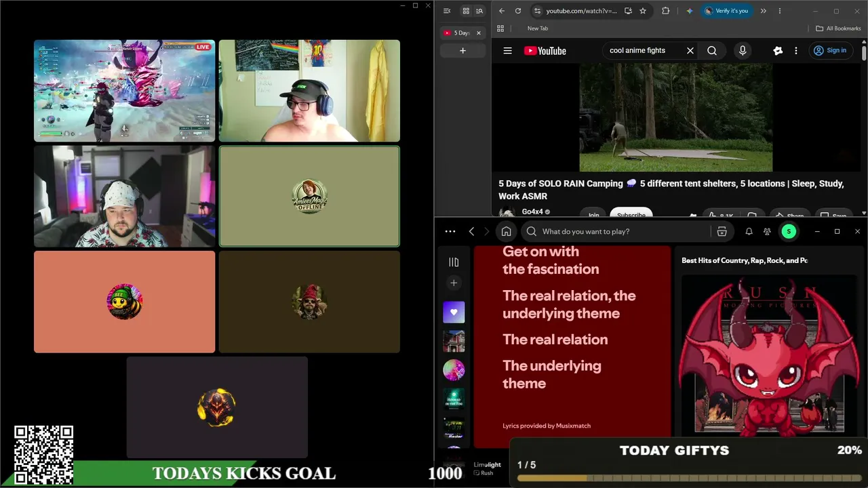Select the live game stream tile
Screen dimensions: 868x488
coord(125,91)
